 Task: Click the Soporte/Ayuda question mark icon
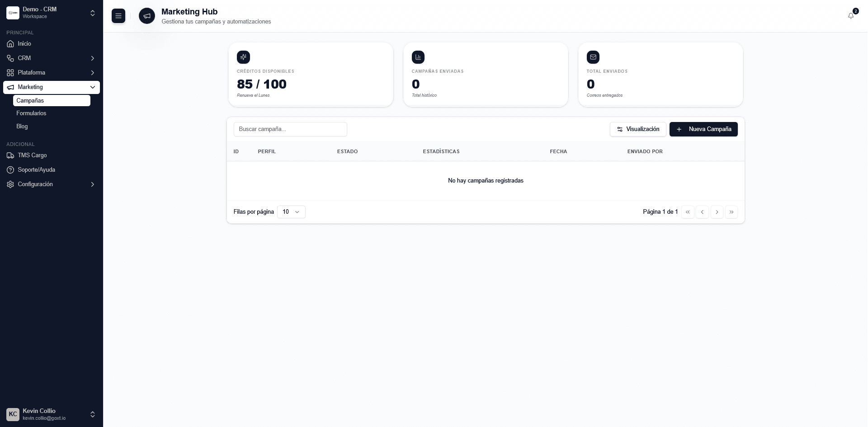pyautogui.click(x=10, y=170)
